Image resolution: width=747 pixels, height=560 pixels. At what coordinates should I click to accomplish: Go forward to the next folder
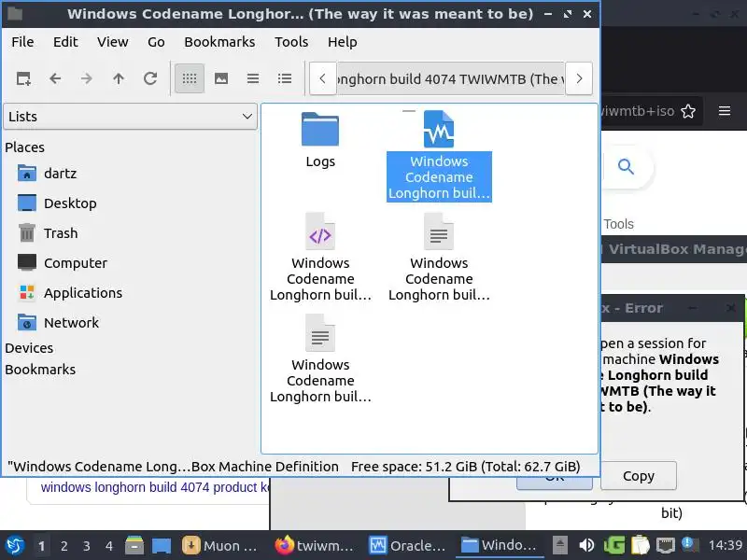[87, 78]
